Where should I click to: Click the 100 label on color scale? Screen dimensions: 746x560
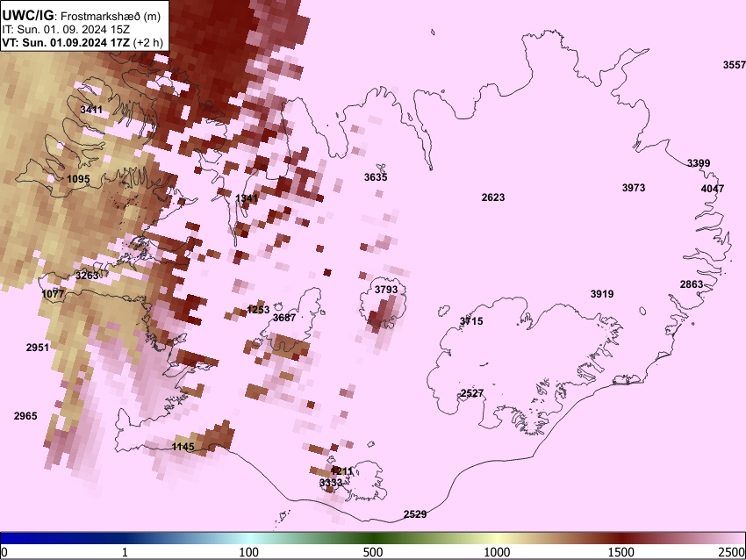[249, 552]
